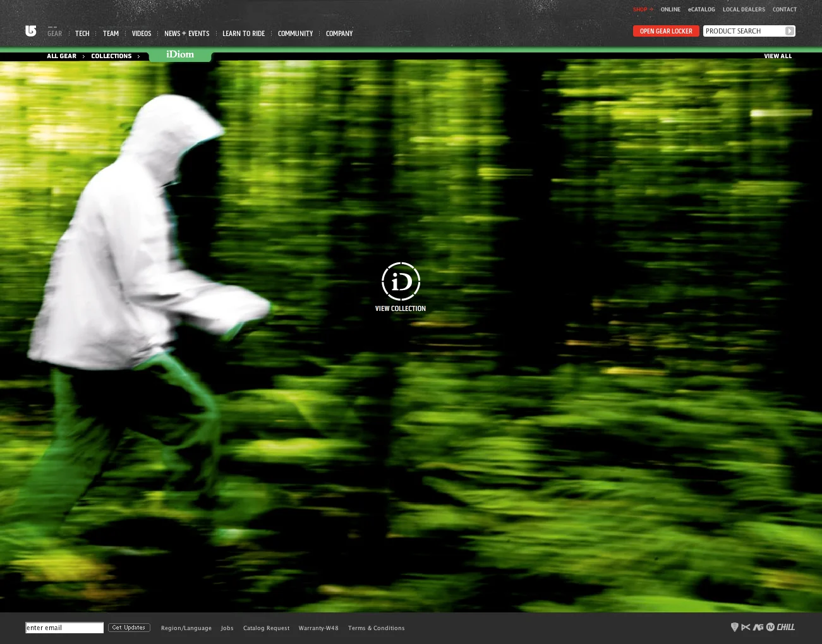Click the CHILL logo in footer
This screenshot has height=644, width=822.
[x=786, y=627]
